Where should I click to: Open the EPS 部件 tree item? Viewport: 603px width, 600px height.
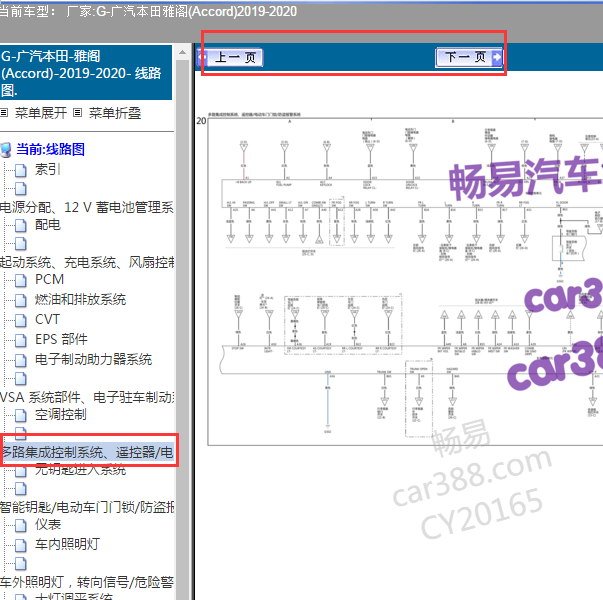click(x=61, y=339)
